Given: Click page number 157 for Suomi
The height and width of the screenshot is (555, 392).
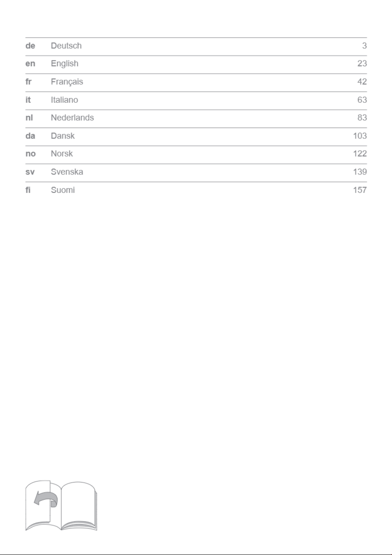Looking at the screenshot, I should coord(360,190).
